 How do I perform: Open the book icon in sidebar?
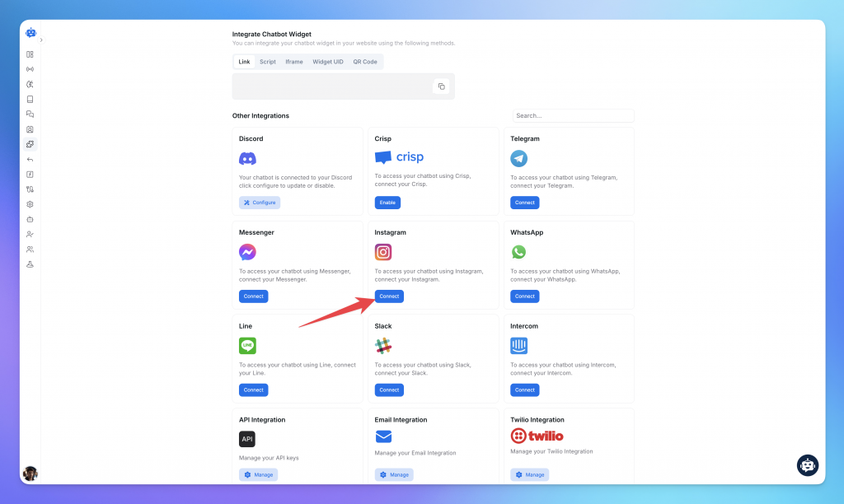point(30,100)
